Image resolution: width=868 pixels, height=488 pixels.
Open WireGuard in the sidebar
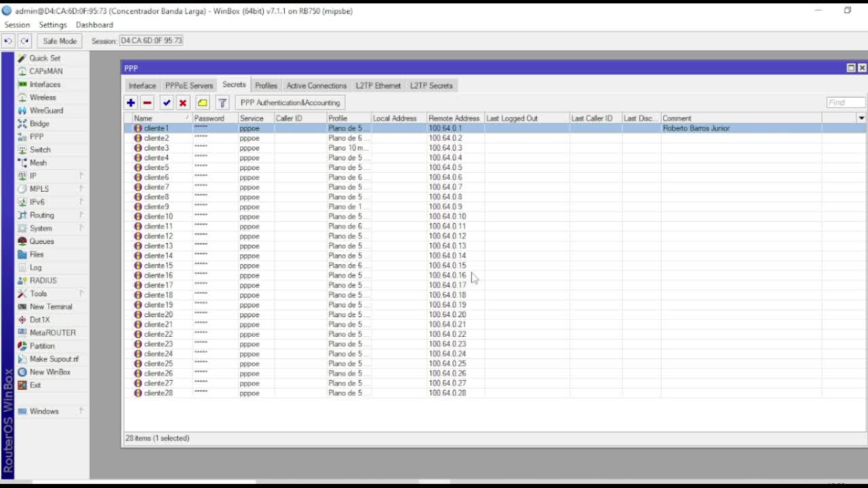(46, 110)
